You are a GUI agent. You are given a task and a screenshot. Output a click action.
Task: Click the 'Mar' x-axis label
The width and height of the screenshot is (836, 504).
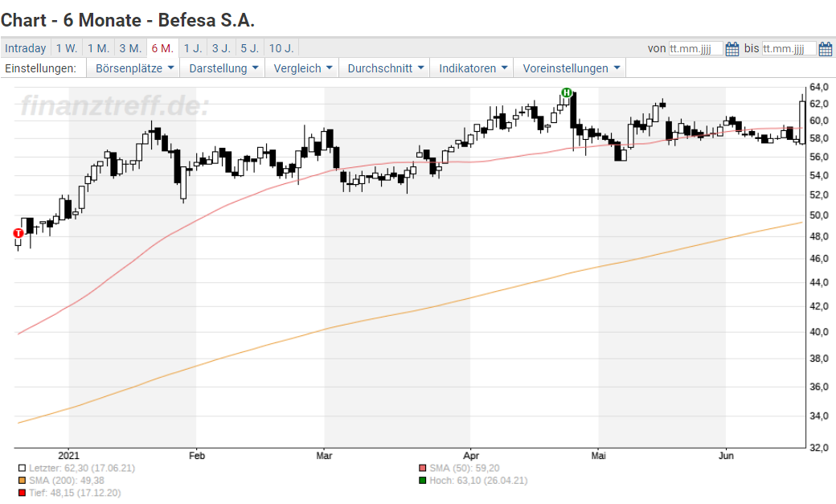[324, 456]
